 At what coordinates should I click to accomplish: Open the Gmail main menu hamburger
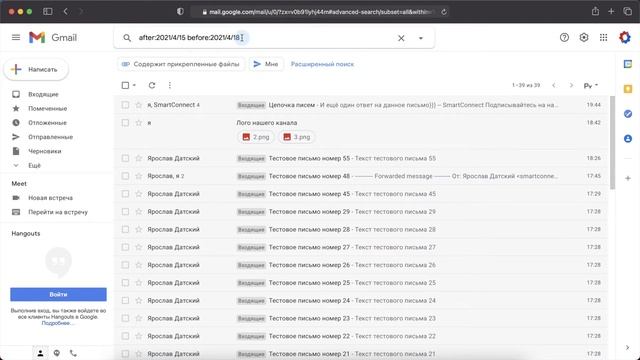coord(16,38)
